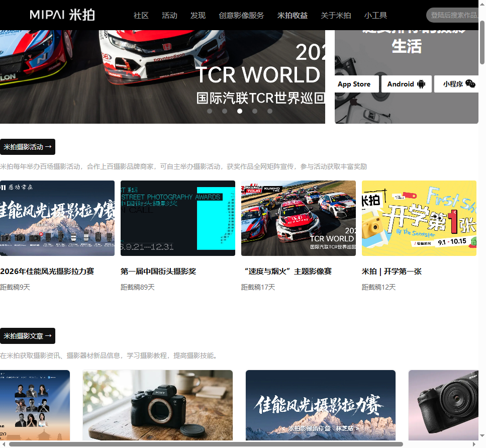Select the fourth carousel dot
The height and width of the screenshot is (448, 486).
pyautogui.click(x=255, y=111)
